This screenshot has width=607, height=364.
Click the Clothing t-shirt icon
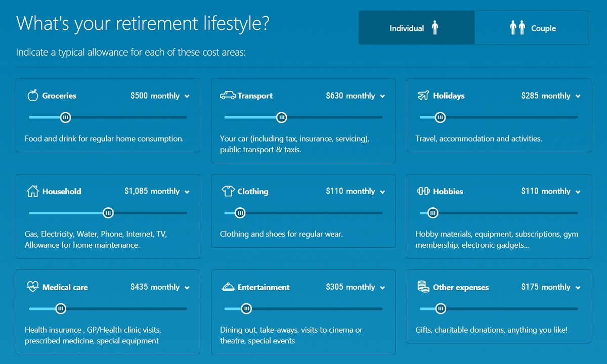(x=228, y=191)
